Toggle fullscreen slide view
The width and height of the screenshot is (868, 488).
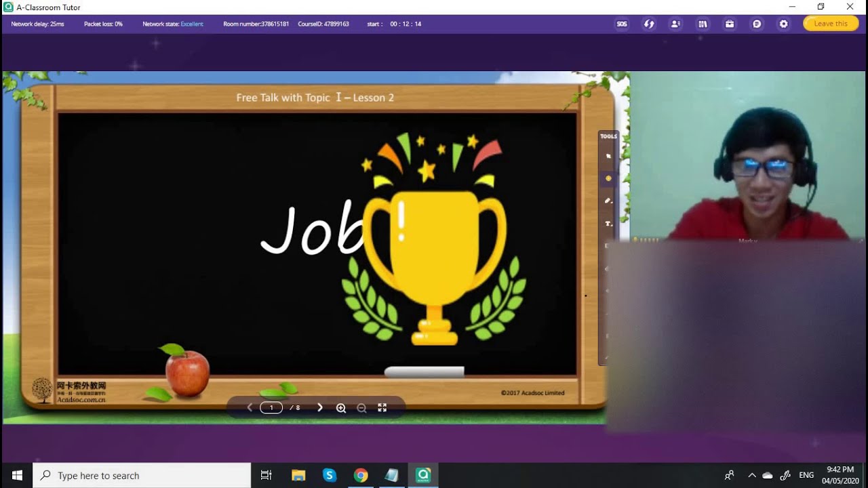tap(382, 407)
